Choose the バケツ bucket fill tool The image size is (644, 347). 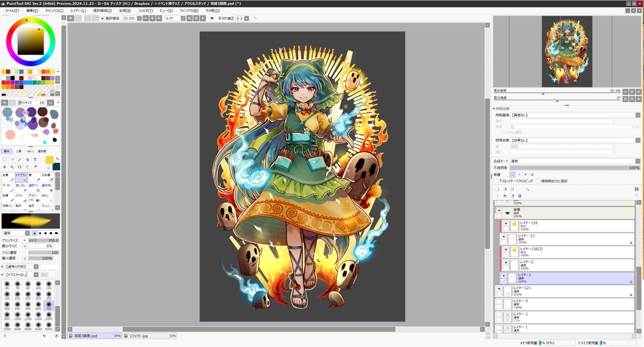21,198
